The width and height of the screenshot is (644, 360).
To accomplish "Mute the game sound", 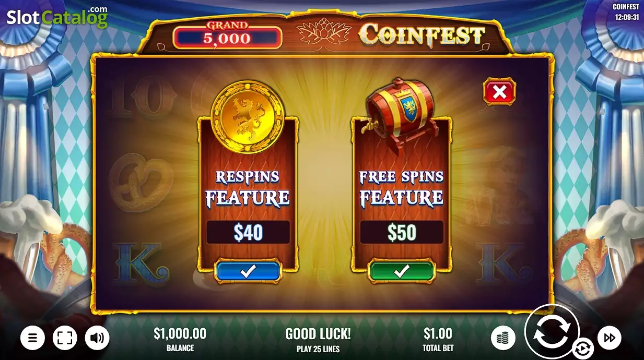I will coord(97,338).
